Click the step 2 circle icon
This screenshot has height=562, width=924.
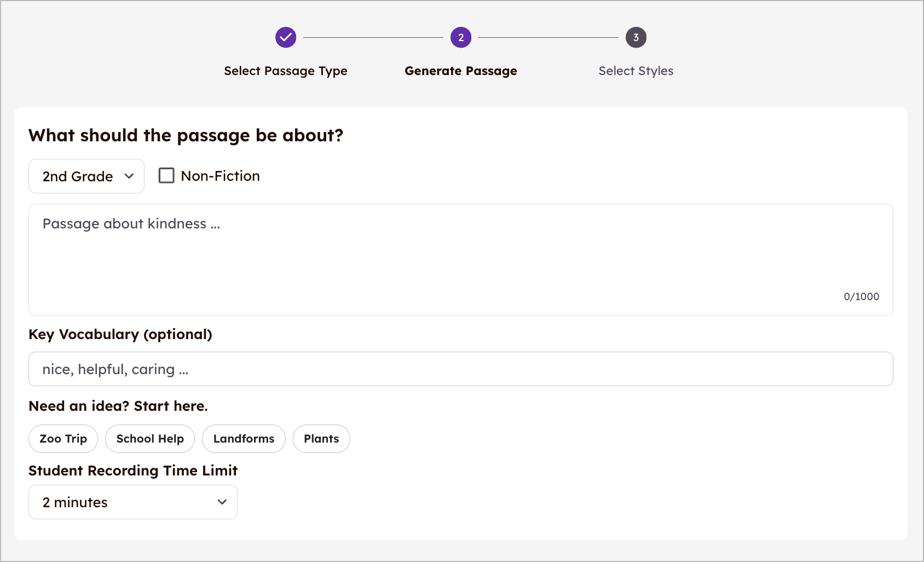pos(460,37)
